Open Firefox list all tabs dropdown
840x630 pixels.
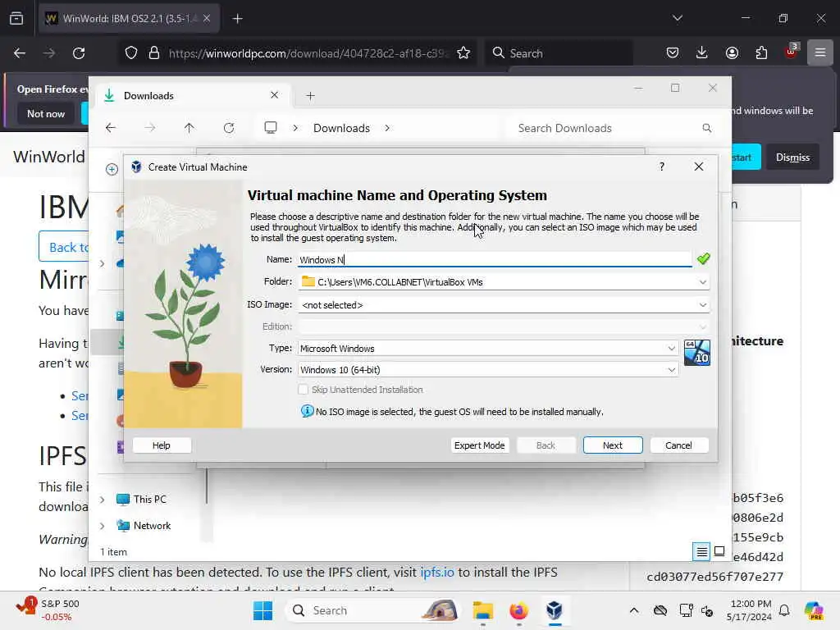pyautogui.click(x=677, y=19)
